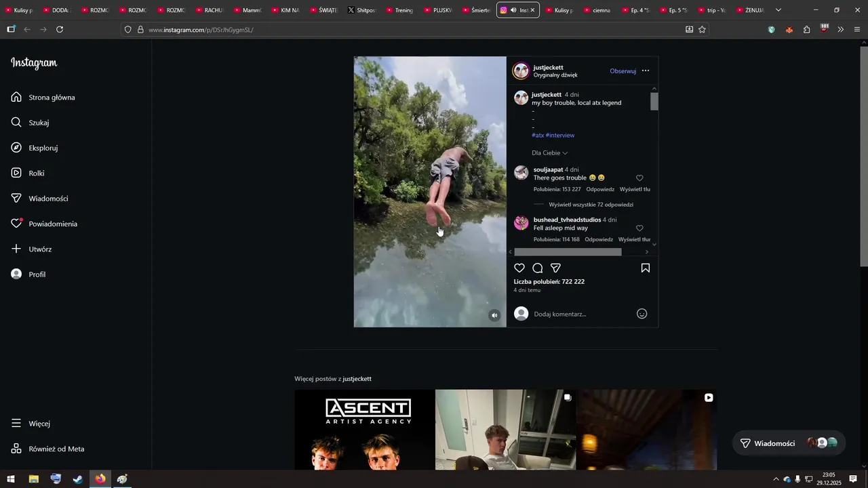868x488 pixels.
Task: Switch to the KIM NA tab
Action: 285,10
